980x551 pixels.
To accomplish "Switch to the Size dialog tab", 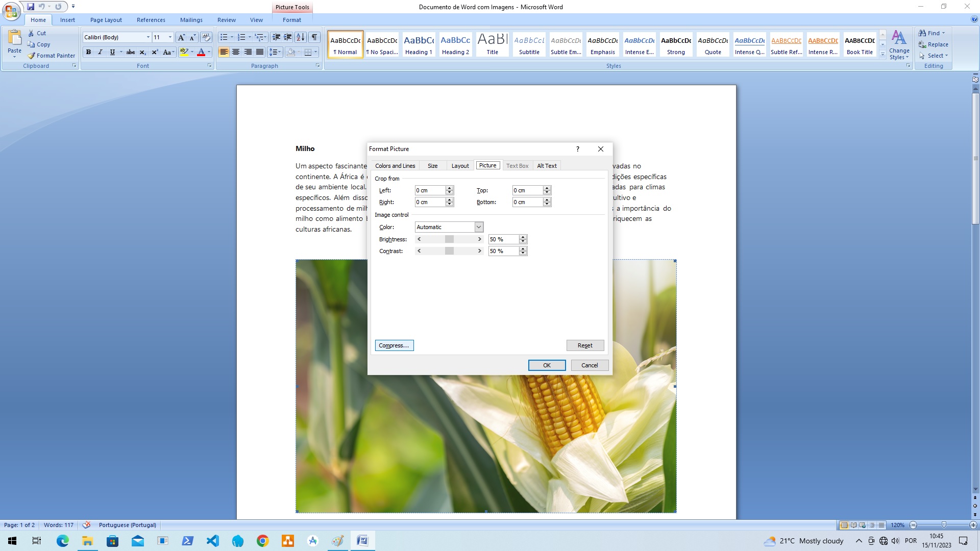I will pos(432,166).
